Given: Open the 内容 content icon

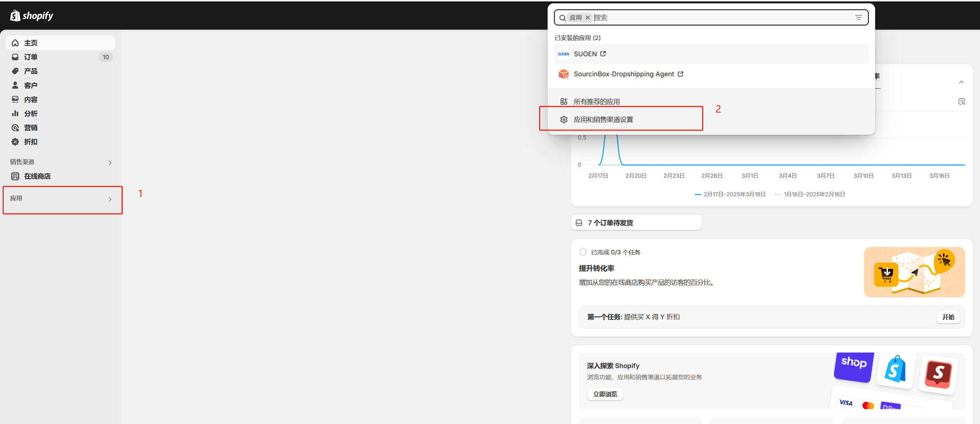Looking at the screenshot, I should pos(15,99).
